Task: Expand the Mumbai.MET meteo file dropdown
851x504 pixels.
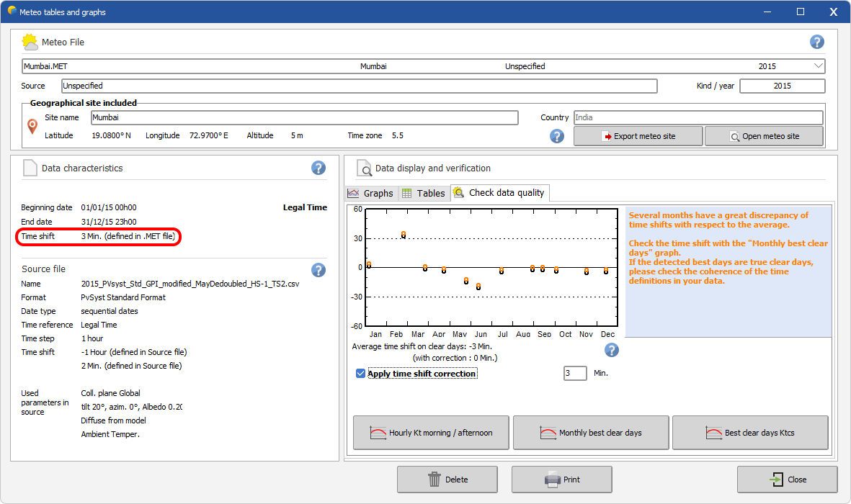Action: coord(818,66)
